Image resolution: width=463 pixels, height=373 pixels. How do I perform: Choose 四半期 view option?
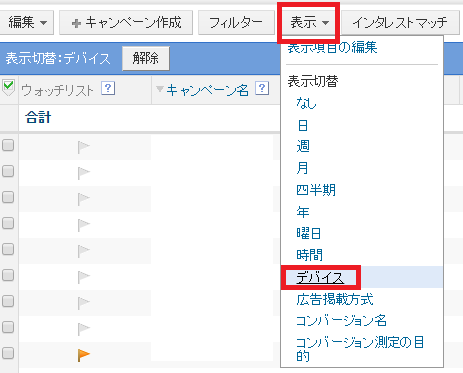point(316,190)
